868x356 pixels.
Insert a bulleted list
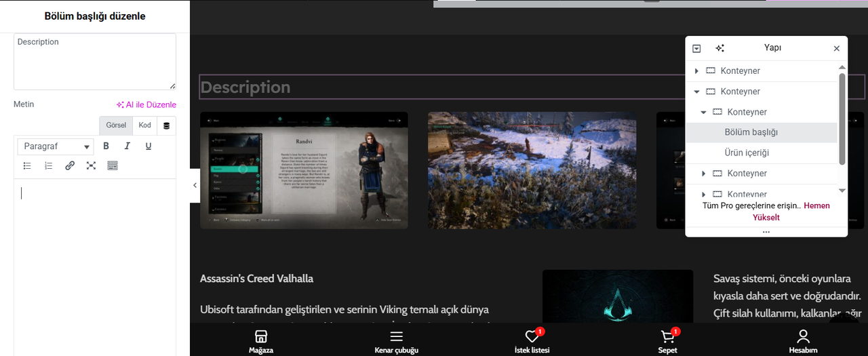pyautogui.click(x=27, y=165)
